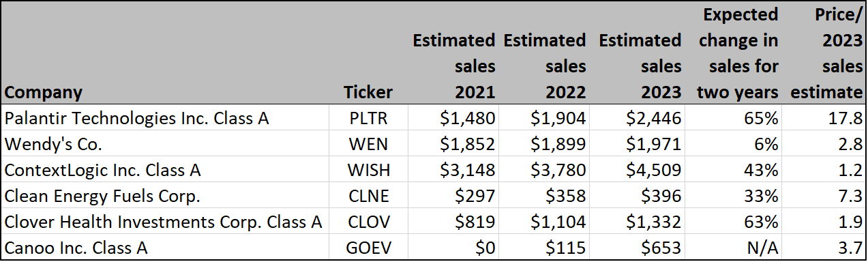
Task: Click the Clover Health Investments Corp. cell
Action: pyautogui.click(x=164, y=221)
